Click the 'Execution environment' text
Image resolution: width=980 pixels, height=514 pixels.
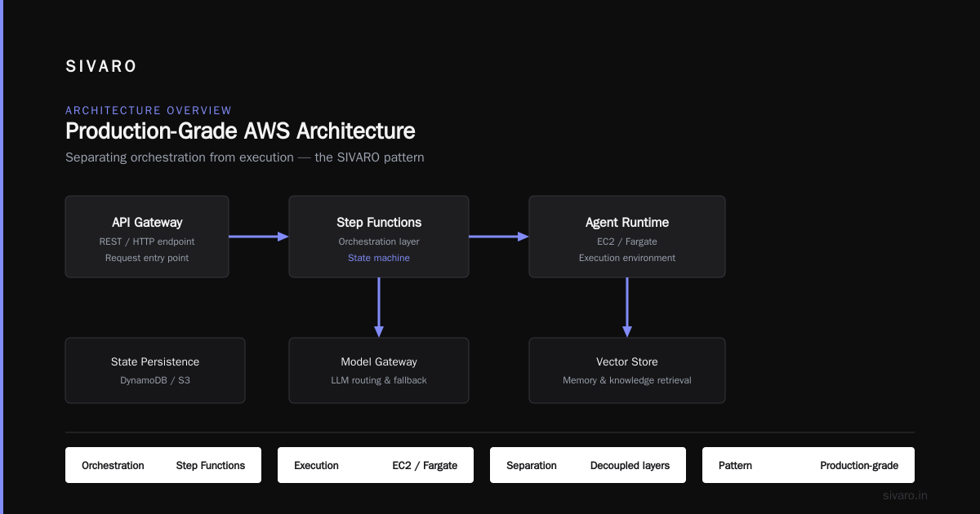627,258
